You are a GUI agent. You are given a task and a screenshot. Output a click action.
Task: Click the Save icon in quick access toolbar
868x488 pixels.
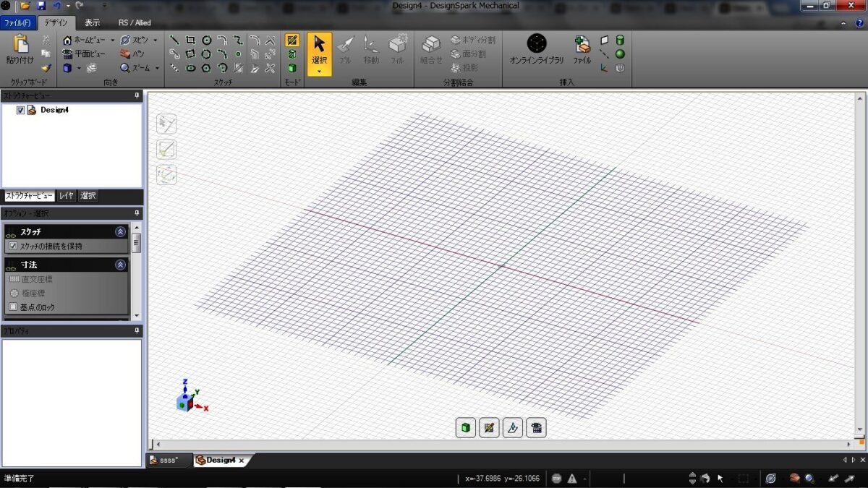41,5
